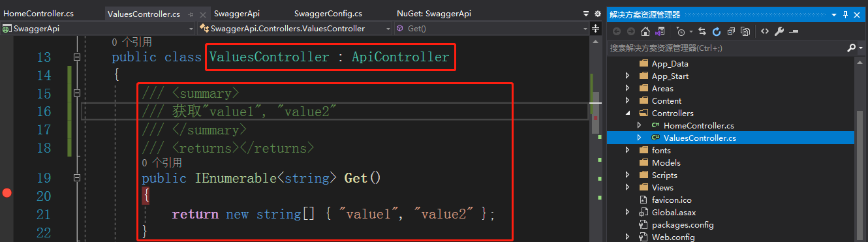
Task: Click the Home icon in Solution Explorer
Action: pos(645,31)
